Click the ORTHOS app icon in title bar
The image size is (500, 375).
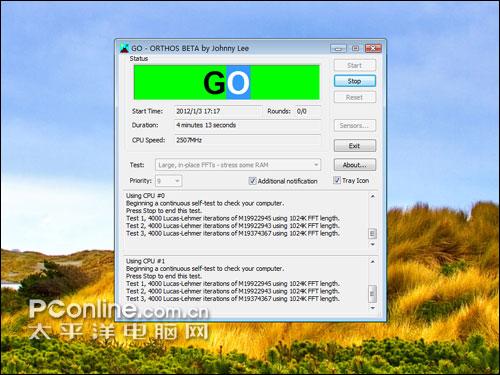[x=124, y=48]
